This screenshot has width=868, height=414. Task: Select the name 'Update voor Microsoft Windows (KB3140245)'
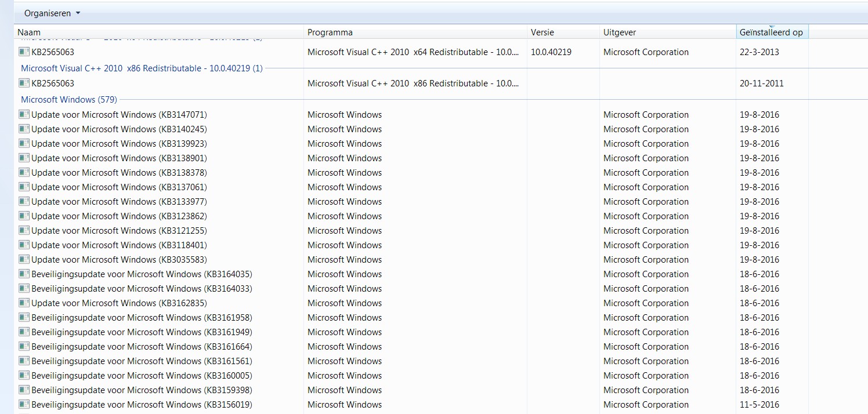[119, 129]
